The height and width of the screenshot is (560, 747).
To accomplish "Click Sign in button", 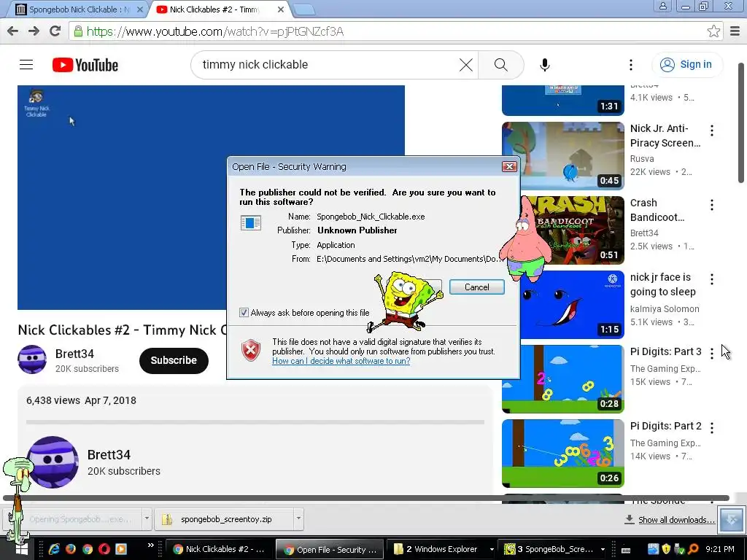I will tap(686, 65).
